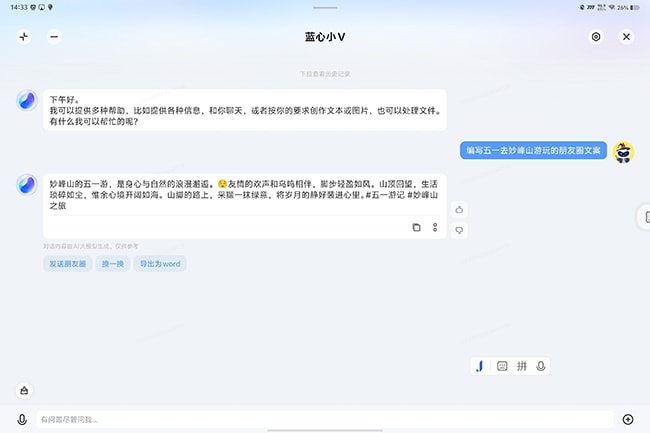The image size is (650, 433).
Task: Open settings via the hexagon icon
Action: [596, 37]
